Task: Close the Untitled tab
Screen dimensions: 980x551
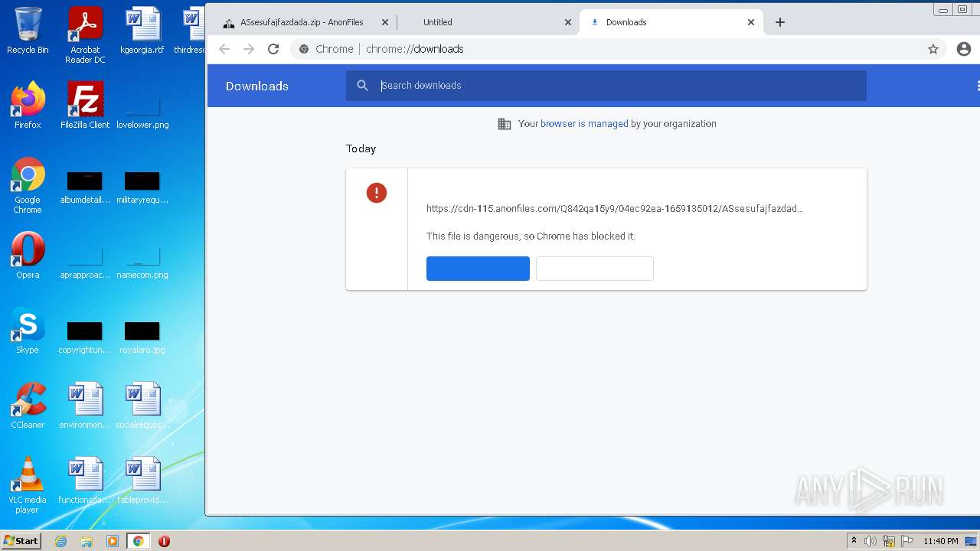Action: click(x=568, y=22)
